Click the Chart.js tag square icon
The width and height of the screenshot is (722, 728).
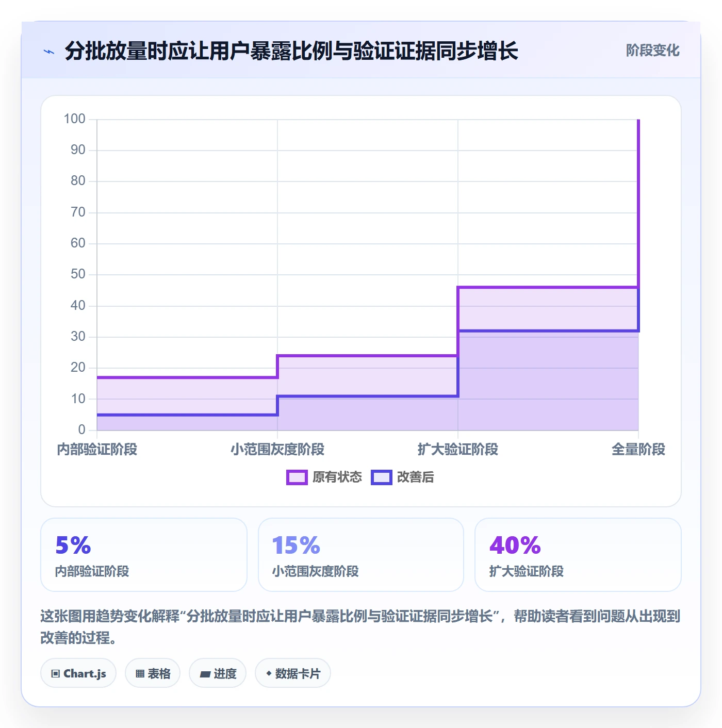click(56, 674)
